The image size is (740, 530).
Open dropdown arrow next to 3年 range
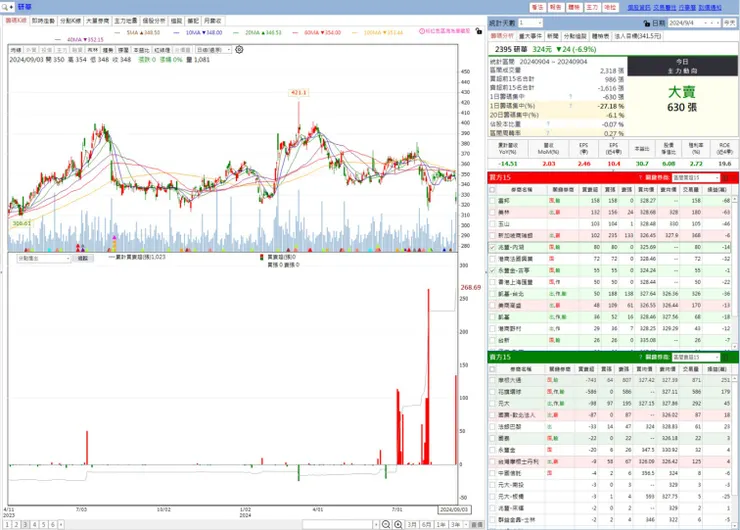click(466, 524)
